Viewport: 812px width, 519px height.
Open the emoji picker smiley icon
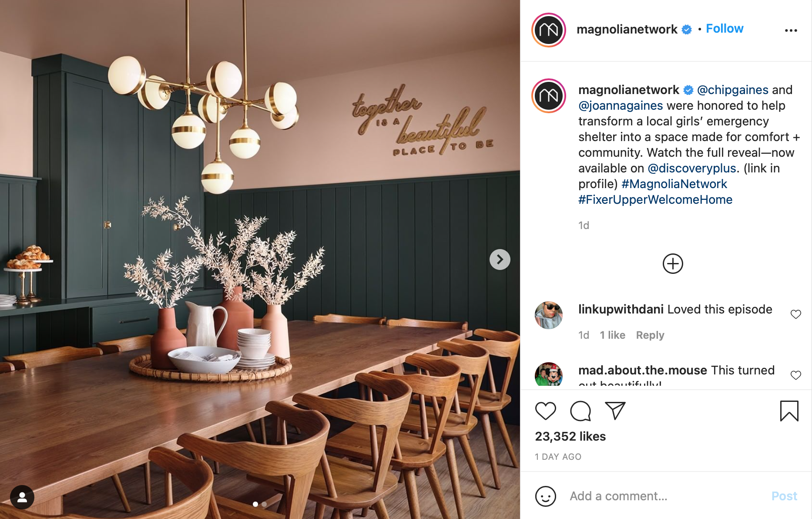(x=546, y=496)
